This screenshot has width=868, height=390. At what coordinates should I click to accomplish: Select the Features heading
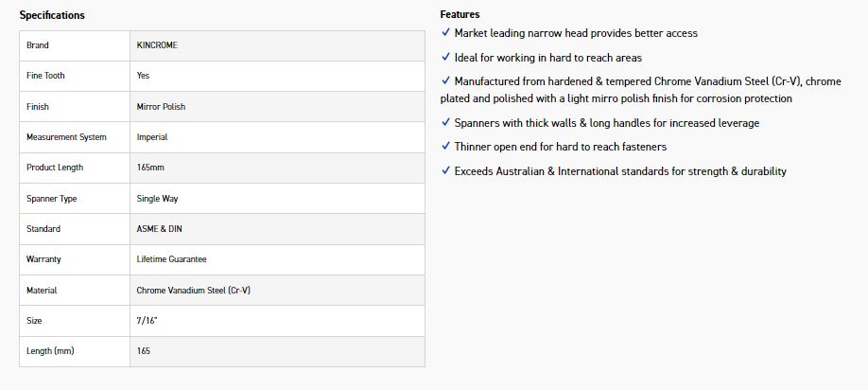(460, 14)
